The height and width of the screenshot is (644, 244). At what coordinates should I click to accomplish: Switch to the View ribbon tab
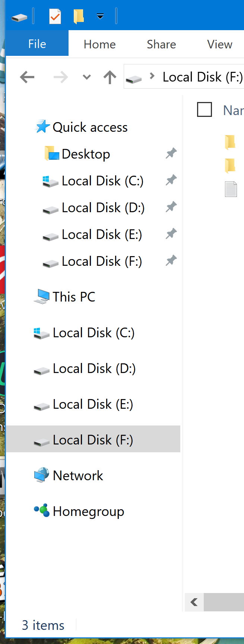pyautogui.click(x=220, y=44)
